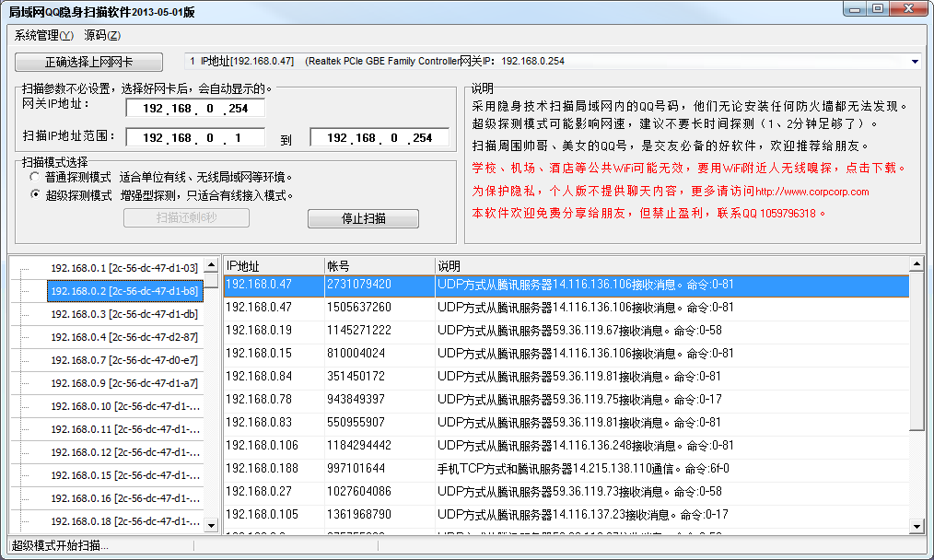Screen dimensions: 934x560
Task: Select row with account 1027604086
Action: pyautogui.click(x=566, y=492)
